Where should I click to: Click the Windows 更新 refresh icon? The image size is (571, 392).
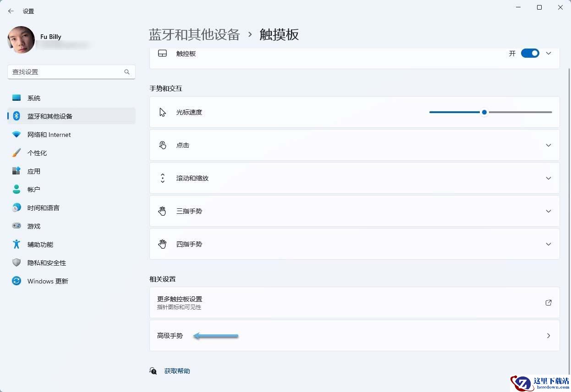[x=16, y=281]
